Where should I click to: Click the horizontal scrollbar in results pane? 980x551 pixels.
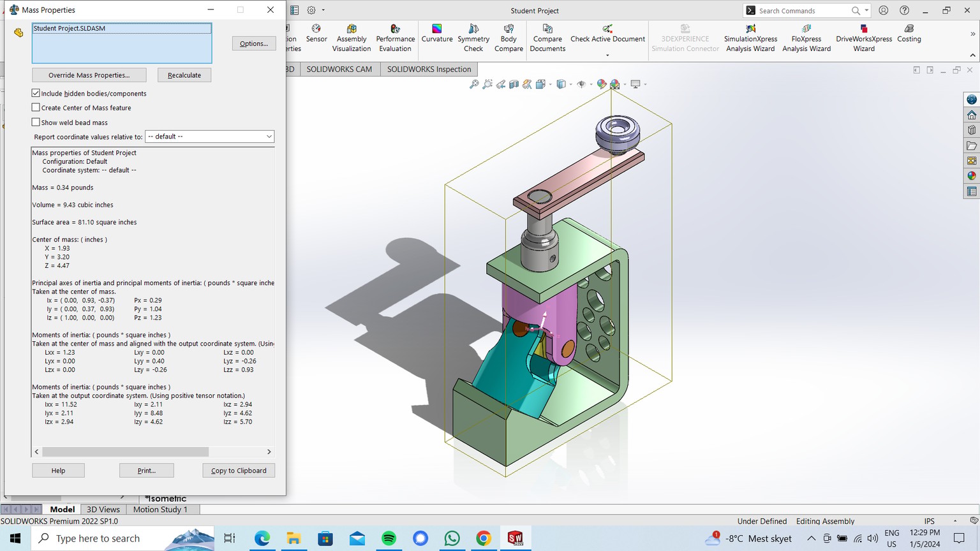[125, 452]
